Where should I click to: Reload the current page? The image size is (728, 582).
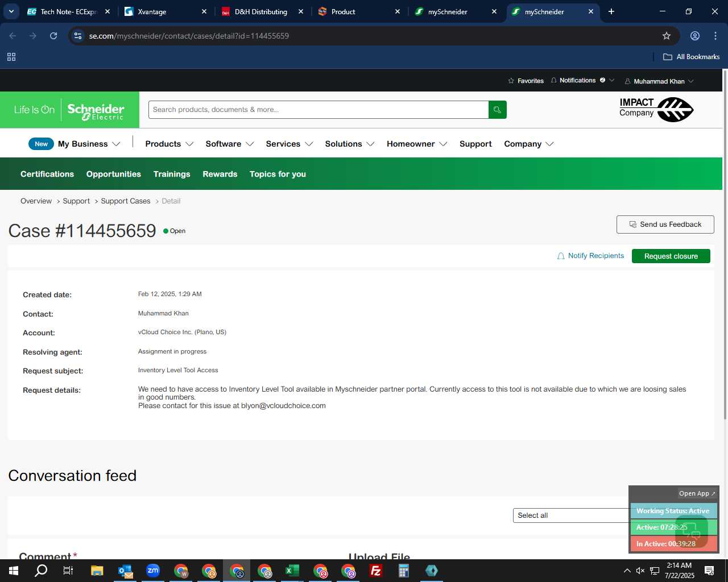pyautogui.click(x=53, y=36)
